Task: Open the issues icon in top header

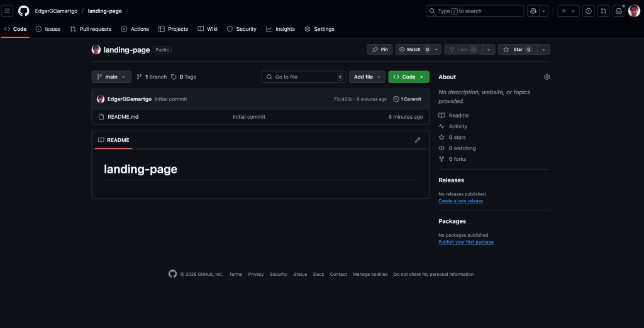Action: click(x=588, y=11)
